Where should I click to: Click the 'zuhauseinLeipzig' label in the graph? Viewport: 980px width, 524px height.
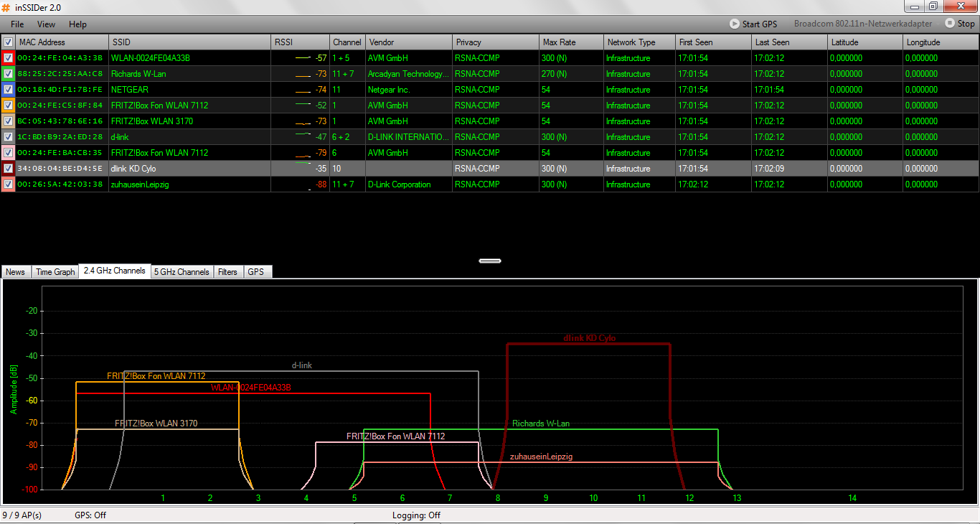pos(541,457)
